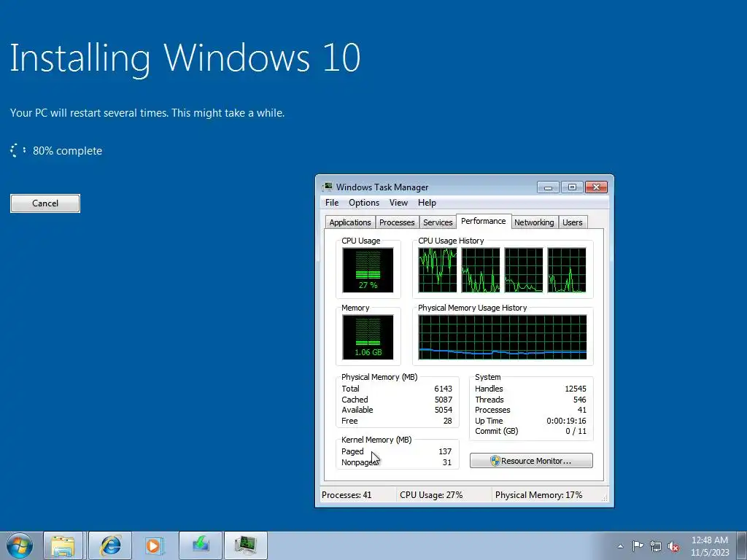Select the Task Manager taskbar icon

246,545
